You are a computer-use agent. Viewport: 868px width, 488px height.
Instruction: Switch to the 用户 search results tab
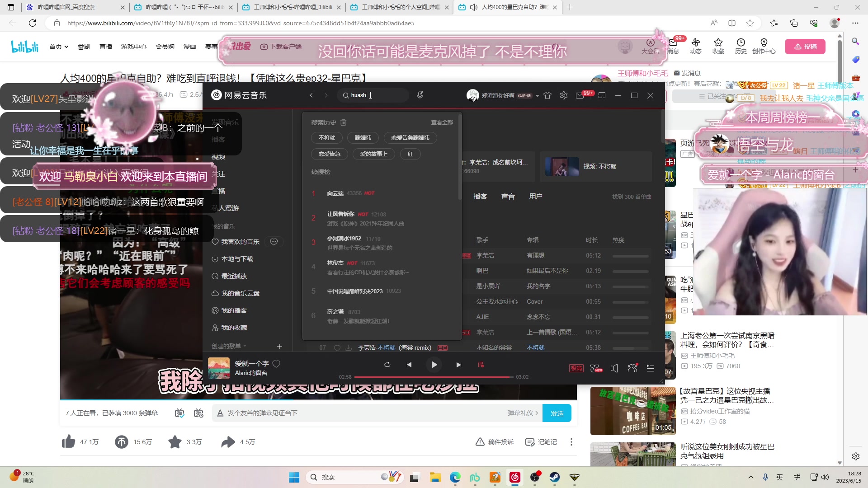pyautogui.click(x=536, y=197)
